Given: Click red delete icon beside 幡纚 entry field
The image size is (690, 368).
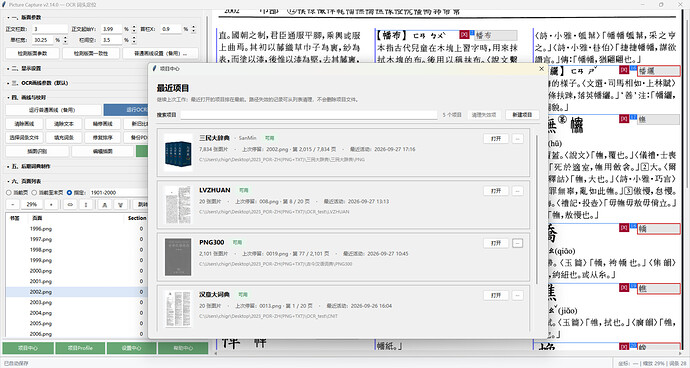Looking at the screenshot, I should click(x=624, y=70).
